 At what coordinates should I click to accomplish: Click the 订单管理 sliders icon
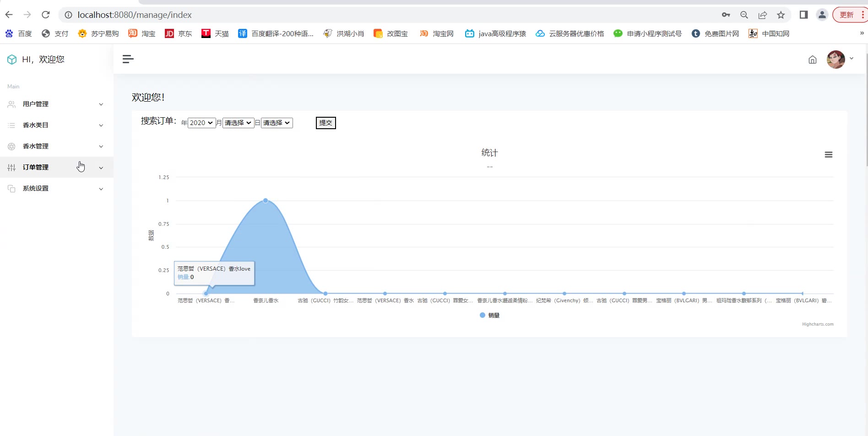click(11, 168)
